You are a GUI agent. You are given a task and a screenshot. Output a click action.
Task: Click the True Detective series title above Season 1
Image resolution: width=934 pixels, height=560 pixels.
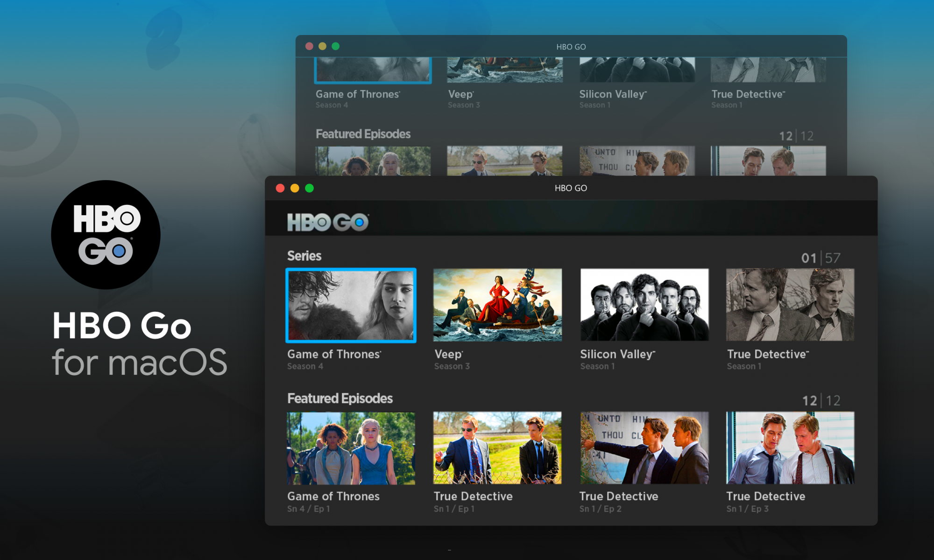tap(768, 354)
